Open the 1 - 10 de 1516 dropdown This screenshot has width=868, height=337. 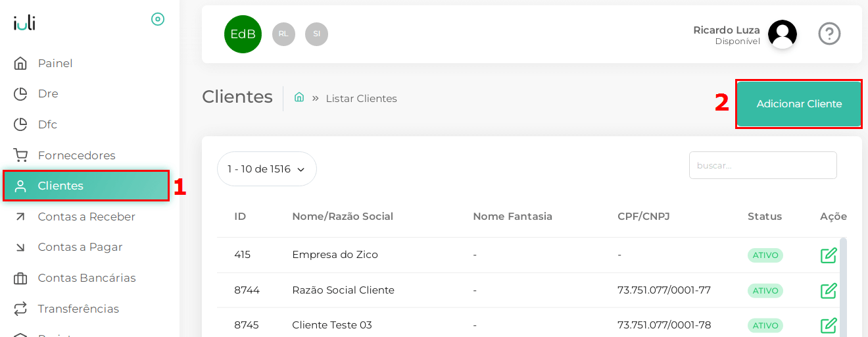[x=266, y=169]
